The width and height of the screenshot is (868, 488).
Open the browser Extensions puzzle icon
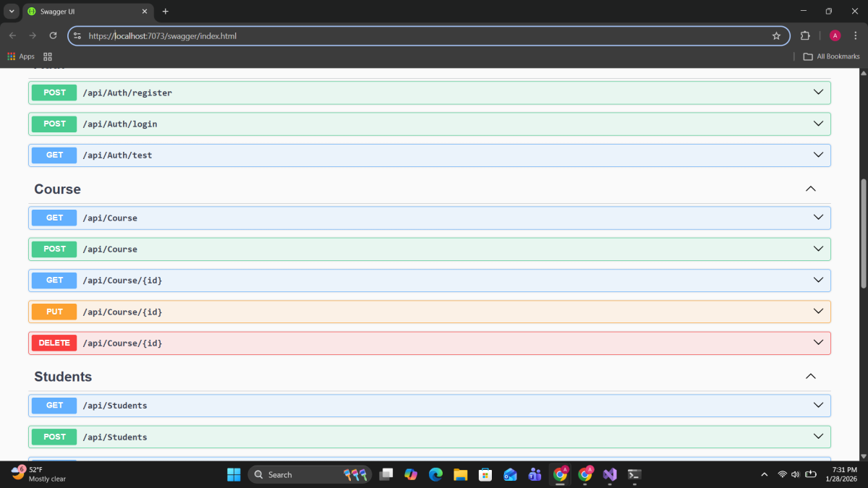point(805,35)
